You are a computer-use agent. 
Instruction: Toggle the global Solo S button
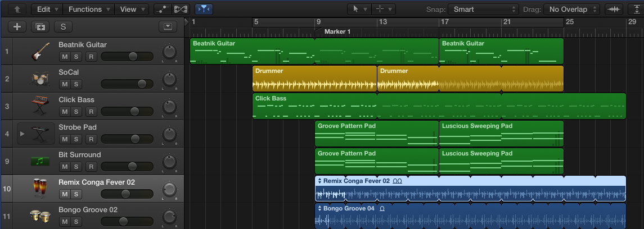coord(63,27)
